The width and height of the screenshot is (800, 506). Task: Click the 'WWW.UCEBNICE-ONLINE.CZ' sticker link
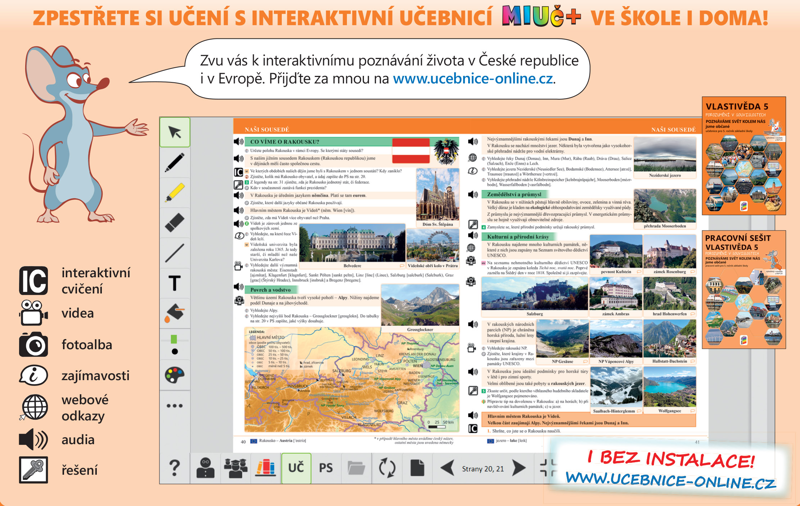point(670,480)
